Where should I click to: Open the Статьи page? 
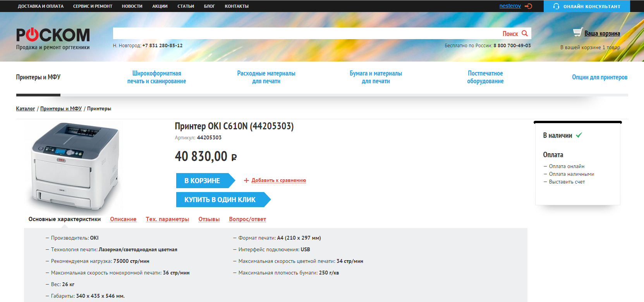click(186, 6)
